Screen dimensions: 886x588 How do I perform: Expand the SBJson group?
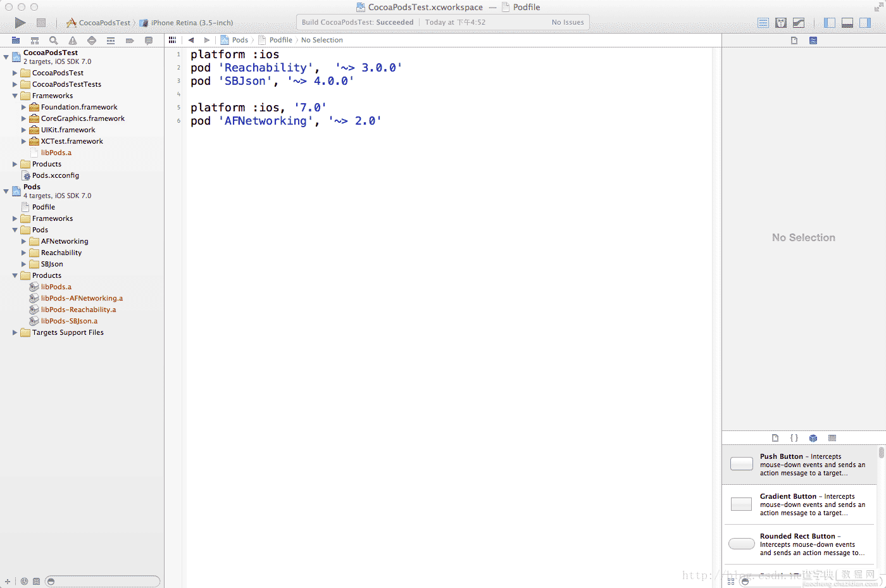pyautogui.click(x=24, y=264)
